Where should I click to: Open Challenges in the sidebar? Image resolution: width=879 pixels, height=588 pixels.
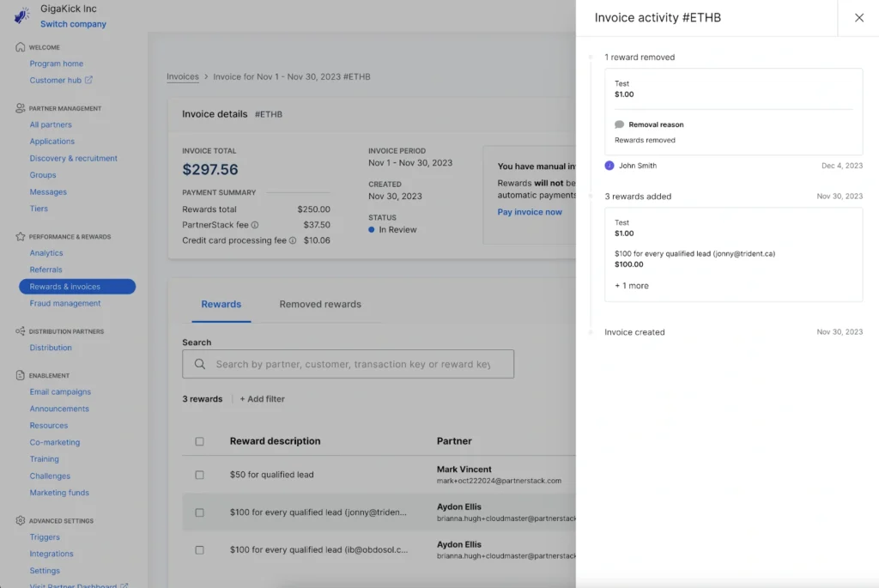(49, 476)
